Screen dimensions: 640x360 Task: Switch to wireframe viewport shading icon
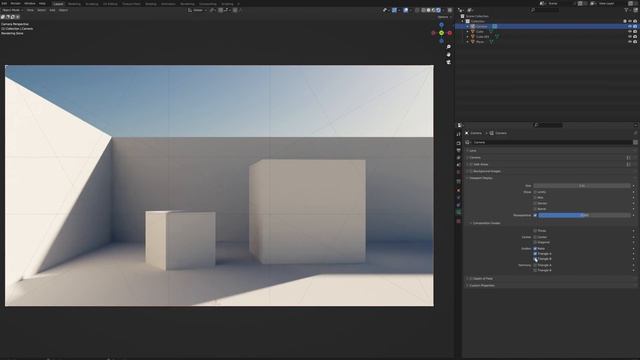point(424,10)
